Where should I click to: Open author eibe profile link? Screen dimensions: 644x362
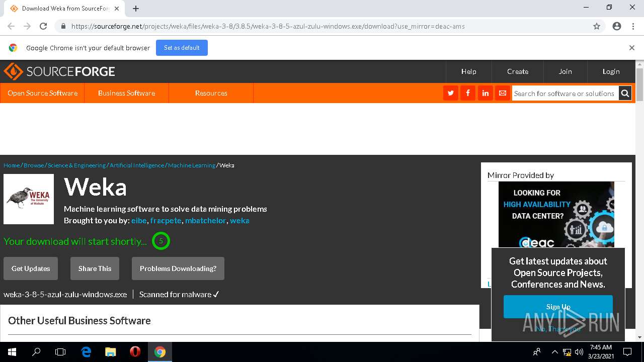pyautogui.click(x=139, y=221)
